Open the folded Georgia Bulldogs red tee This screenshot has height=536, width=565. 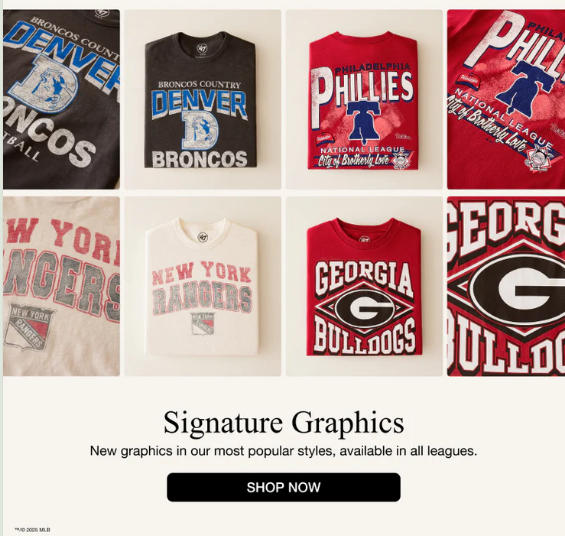pyautogui.click(x=364, y=286)
